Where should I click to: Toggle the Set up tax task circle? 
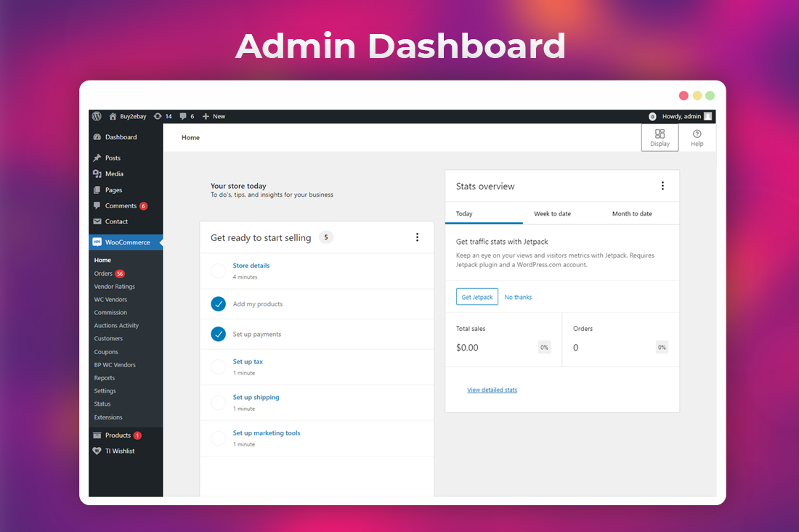click(x=218, y=367)
